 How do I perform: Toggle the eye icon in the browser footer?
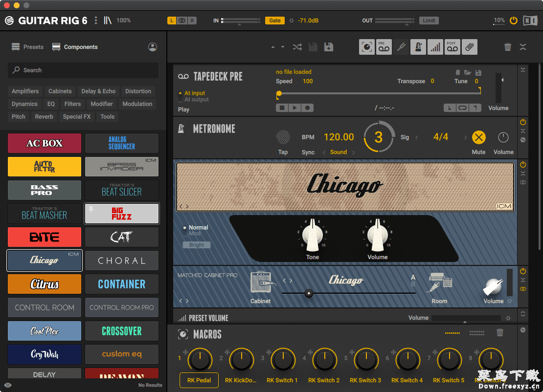pos(8,385)
